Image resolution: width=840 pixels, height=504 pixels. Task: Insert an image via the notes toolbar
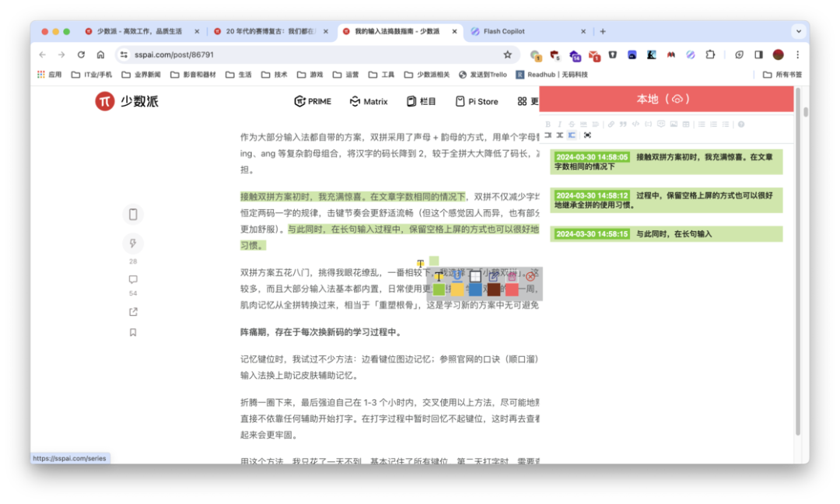(674, 124)
